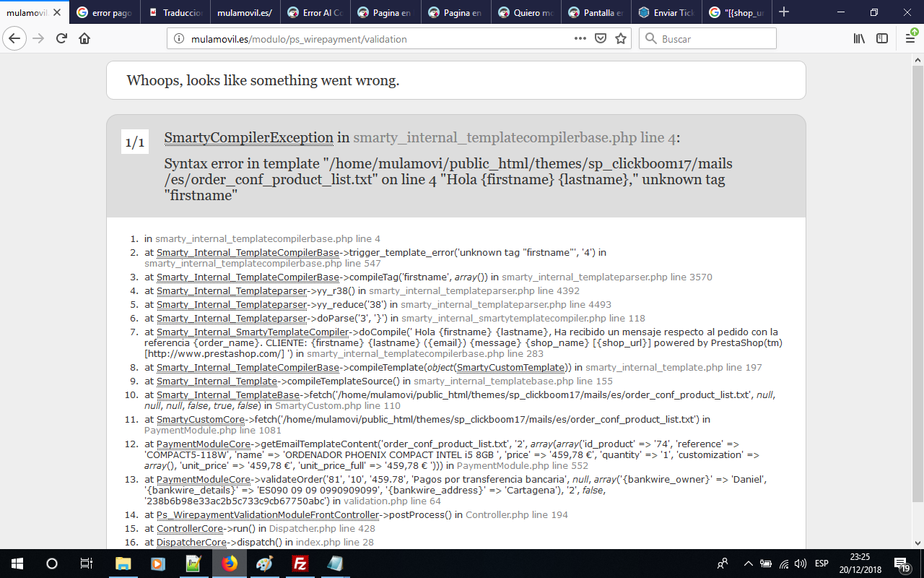The height and width of the screenshot is (578, 924).
Task: Bookmark this page with the star
Action: (x=620, y=38)
